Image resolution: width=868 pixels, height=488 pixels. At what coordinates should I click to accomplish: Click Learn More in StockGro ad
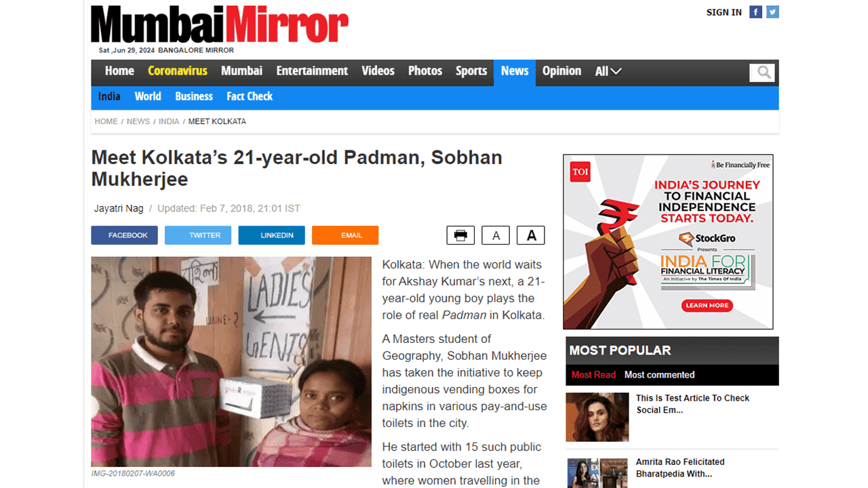point(707,306)
